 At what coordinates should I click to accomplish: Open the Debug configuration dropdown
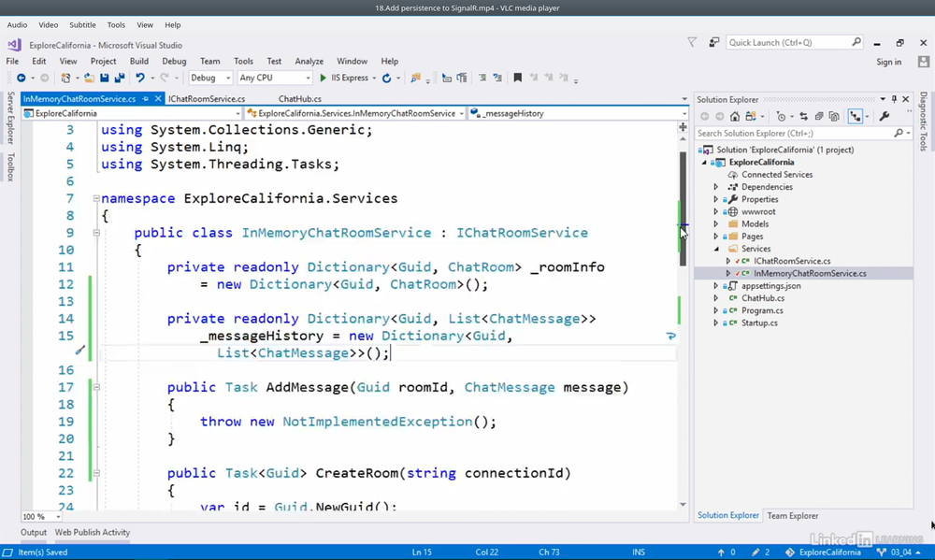click(x=209, y=79)
